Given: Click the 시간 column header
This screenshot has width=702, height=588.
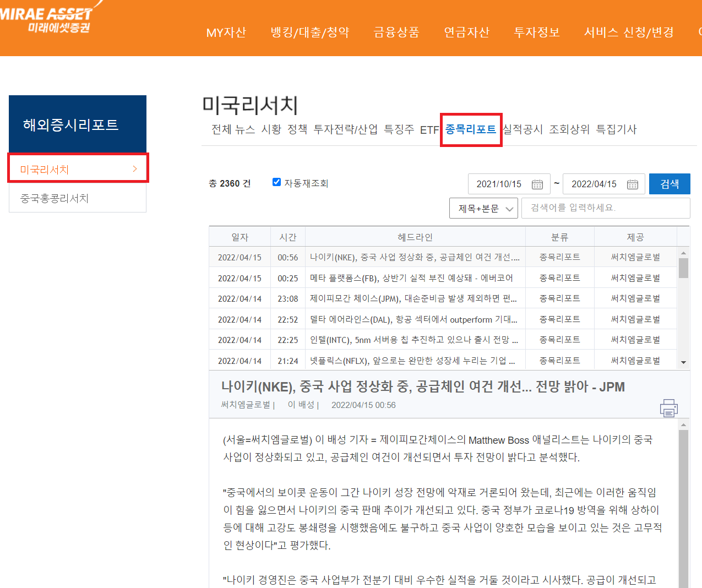Looking at the screenshot, I should (x=288, y=237).
